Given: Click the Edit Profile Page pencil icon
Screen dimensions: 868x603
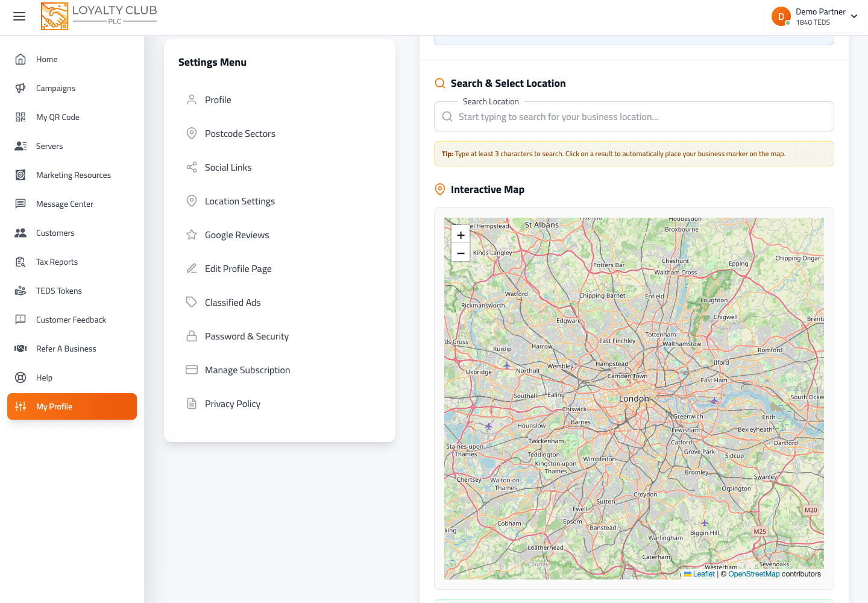Looking at the screenshot, I should pyautogui.click(x=192, y=269).
